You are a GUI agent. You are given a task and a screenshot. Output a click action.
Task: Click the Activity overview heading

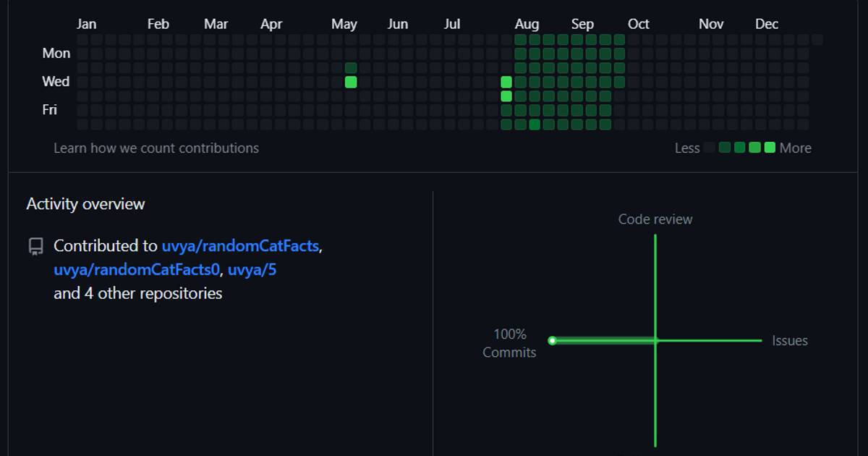pyautogui.click(x=85, y=204)
